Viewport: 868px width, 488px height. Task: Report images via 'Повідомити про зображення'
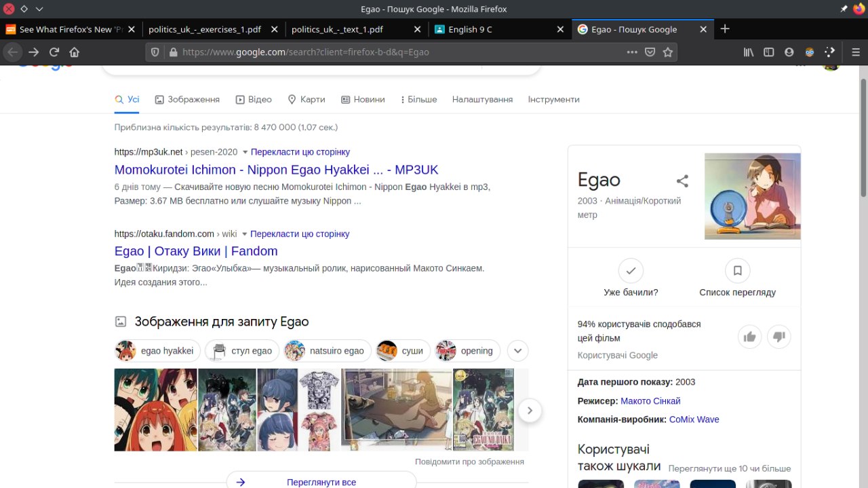[x=469, y=462]
